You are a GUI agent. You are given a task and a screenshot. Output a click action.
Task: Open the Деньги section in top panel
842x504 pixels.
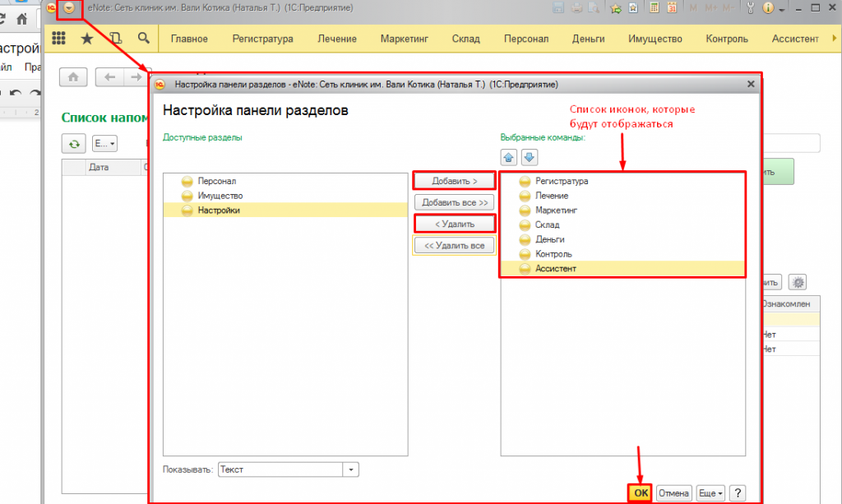click(588, 39)
